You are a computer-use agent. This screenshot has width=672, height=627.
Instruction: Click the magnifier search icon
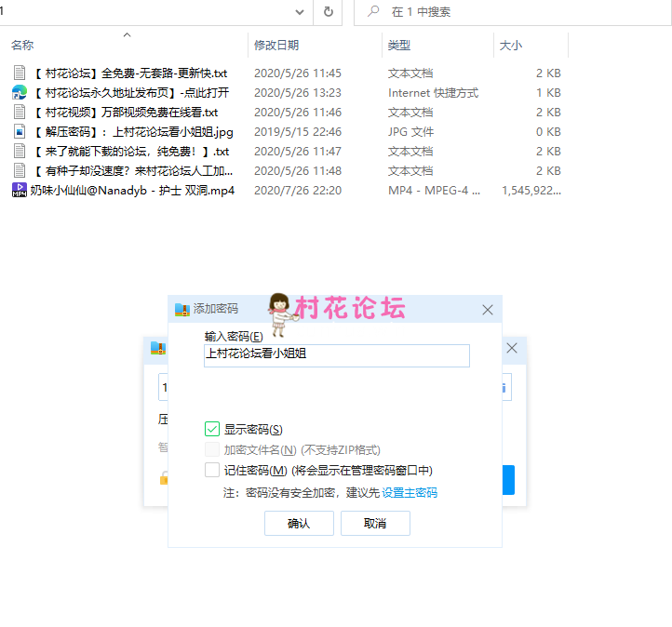373,12
